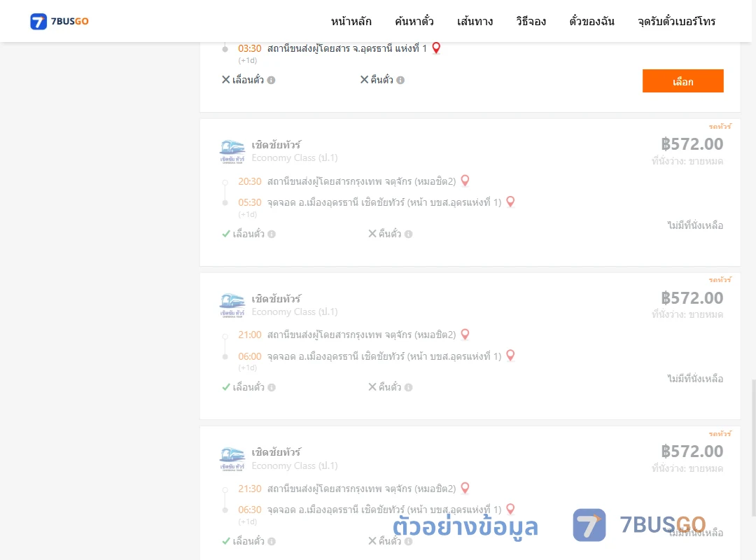The height and width of the screenshot is (560, 756).
Task: Show เลื่อนตั๋ว info icon in 20:30 trip
Action: (x=272, y=234)
